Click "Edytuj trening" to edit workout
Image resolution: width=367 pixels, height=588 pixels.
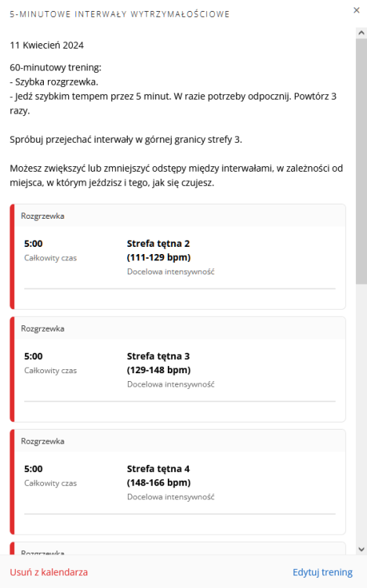pos(323,572)
